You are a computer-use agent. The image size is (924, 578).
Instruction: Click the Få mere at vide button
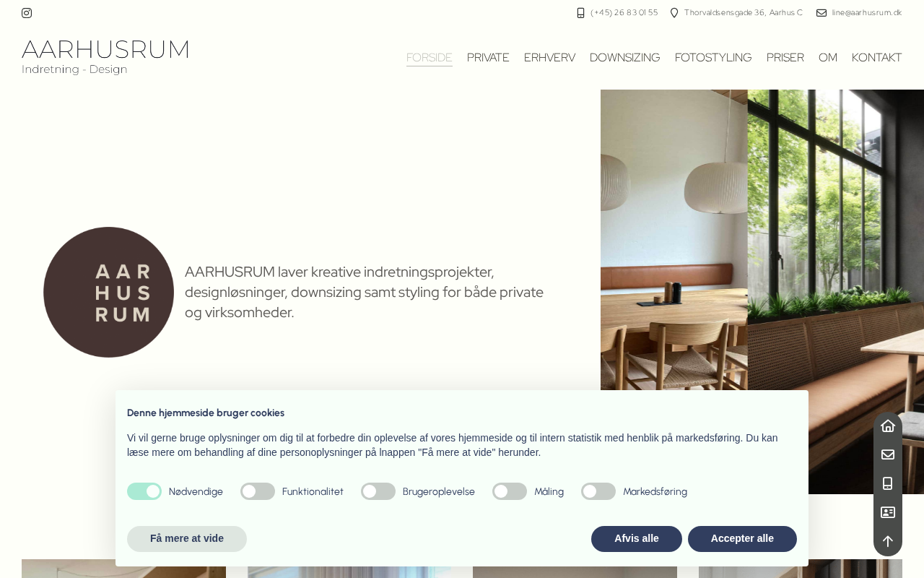tap(187, 539)
